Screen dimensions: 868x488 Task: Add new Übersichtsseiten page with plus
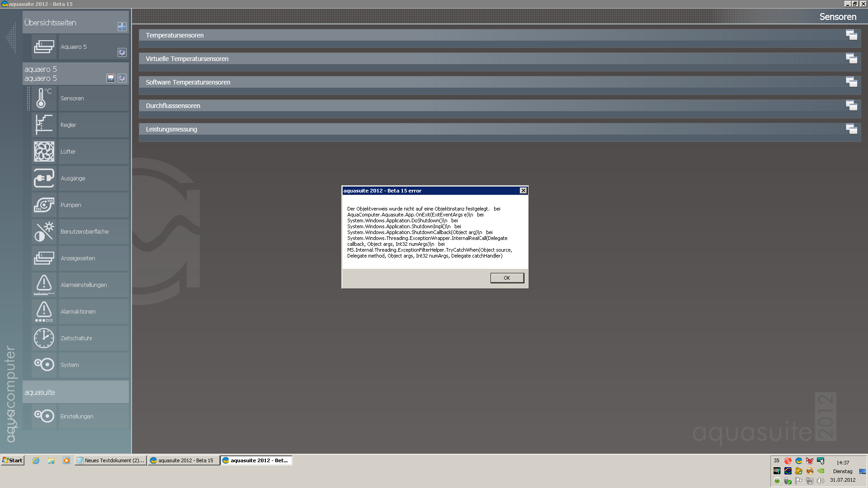coord(122,27)
